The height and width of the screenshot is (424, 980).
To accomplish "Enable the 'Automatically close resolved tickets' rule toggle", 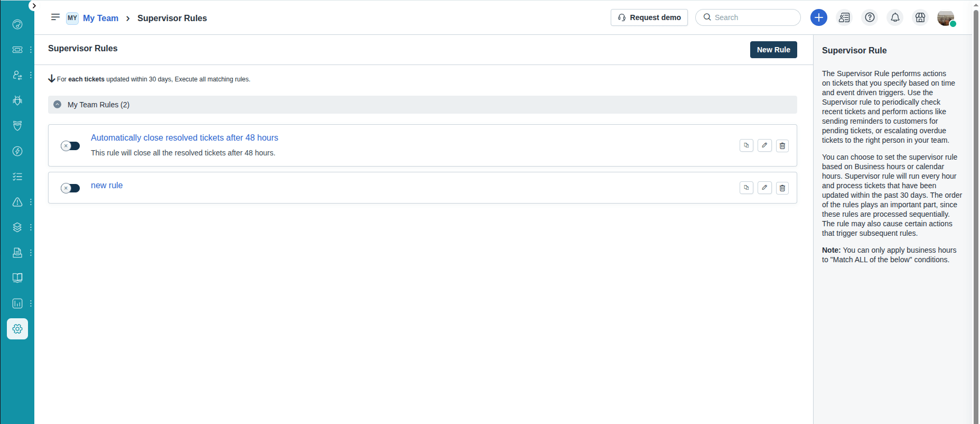I will (x=70, y=146).
